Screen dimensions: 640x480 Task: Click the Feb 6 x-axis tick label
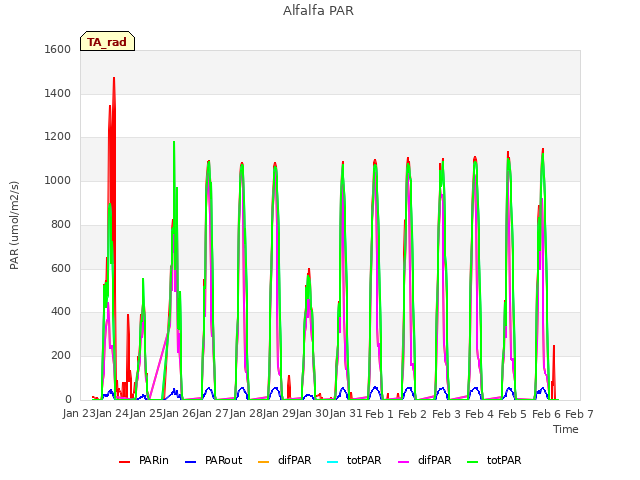546,414
